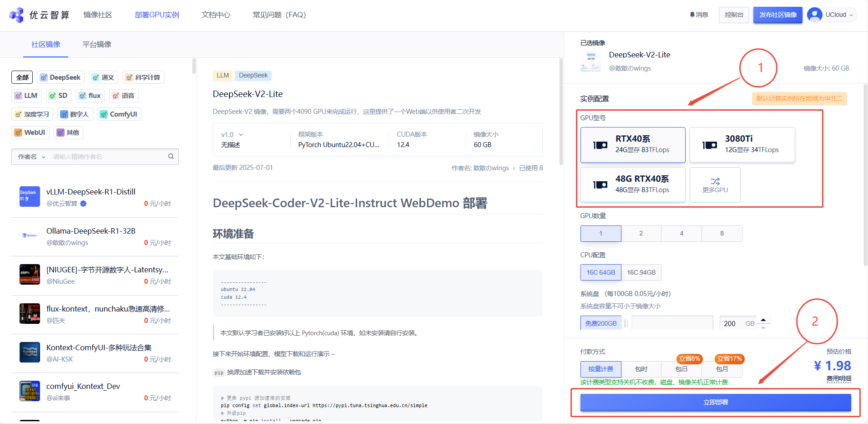Select 包月 payment mode
868x424 pixels.
(x=722, y=369)
